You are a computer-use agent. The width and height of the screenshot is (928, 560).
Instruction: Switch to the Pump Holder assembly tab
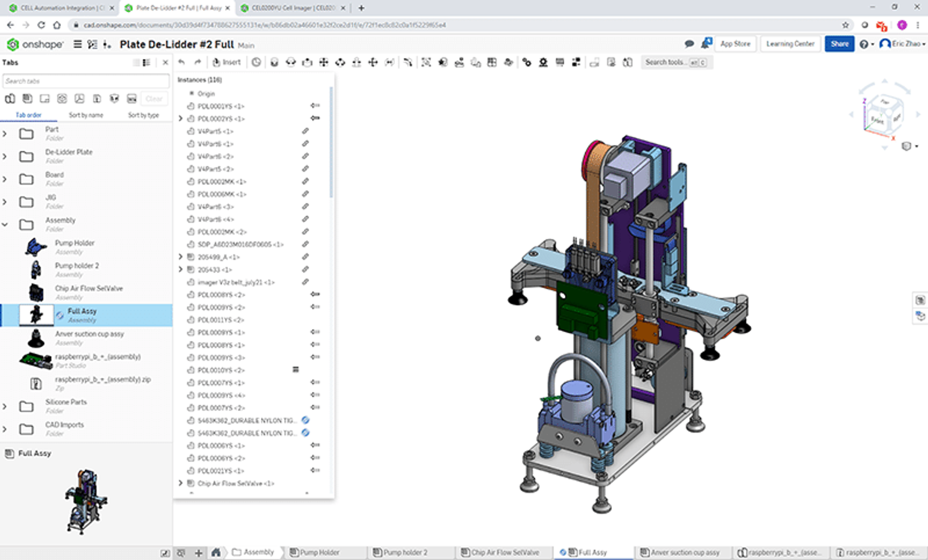pyautogui.click(x=322, y=552)
